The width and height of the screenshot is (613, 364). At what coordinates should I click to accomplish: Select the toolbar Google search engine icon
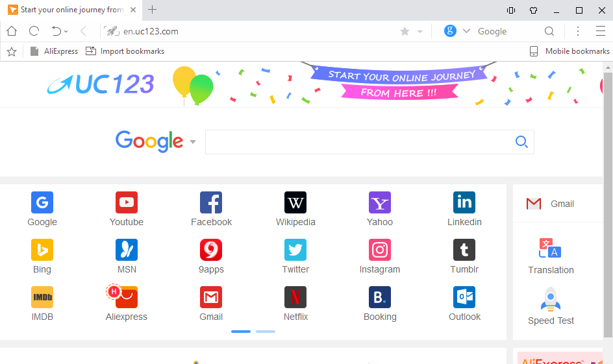coord(451,31)
